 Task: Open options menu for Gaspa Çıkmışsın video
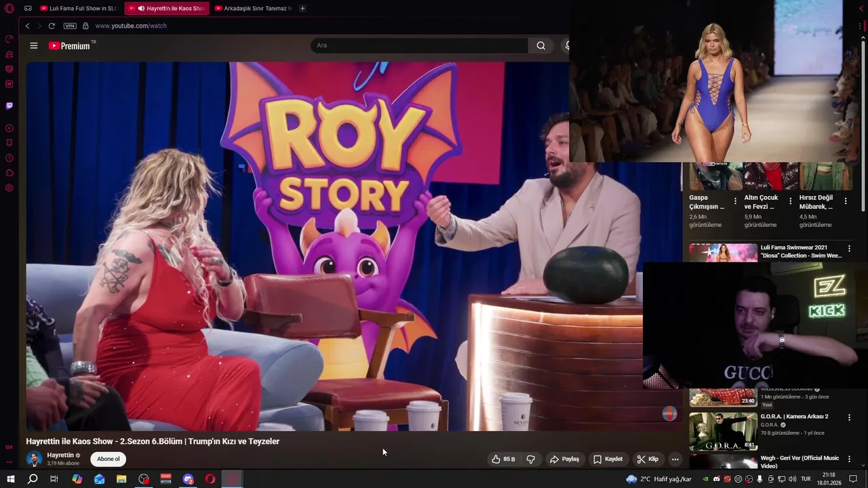coord(735,201)
